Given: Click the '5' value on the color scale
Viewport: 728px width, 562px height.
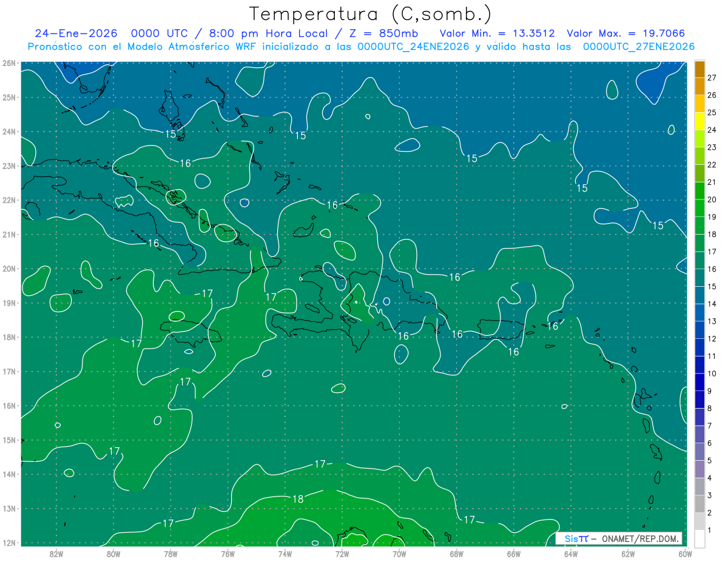Looking at the screenshot, I should point(710,461).
